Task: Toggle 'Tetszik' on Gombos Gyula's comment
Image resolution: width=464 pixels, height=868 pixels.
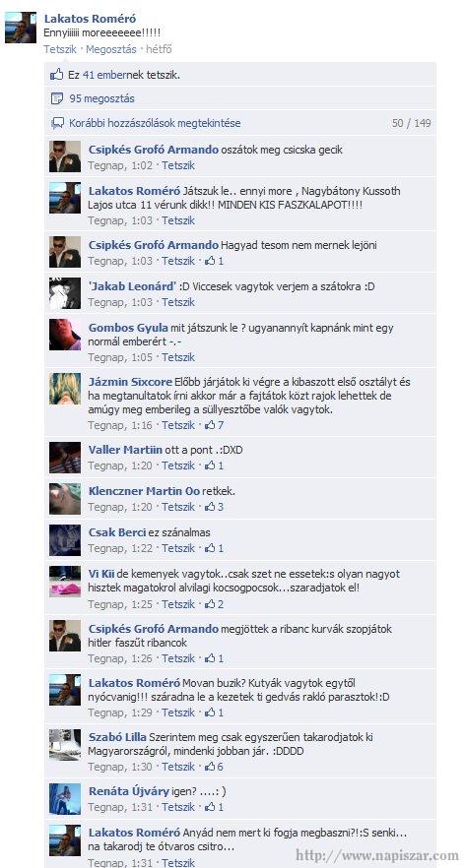Action: (178, 357)
